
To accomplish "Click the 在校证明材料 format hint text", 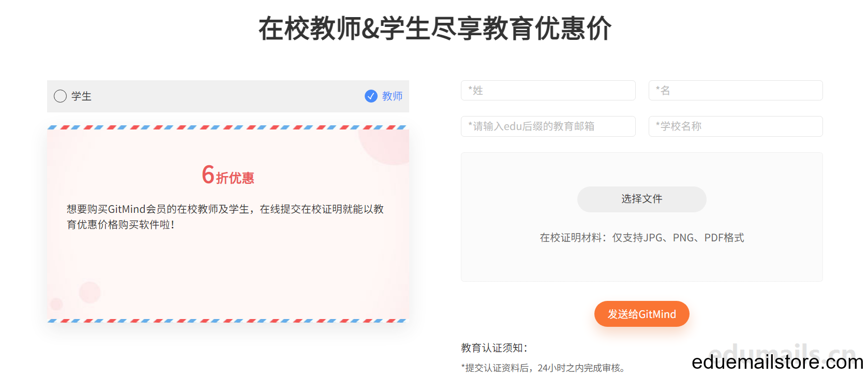I will click(642, 238).
